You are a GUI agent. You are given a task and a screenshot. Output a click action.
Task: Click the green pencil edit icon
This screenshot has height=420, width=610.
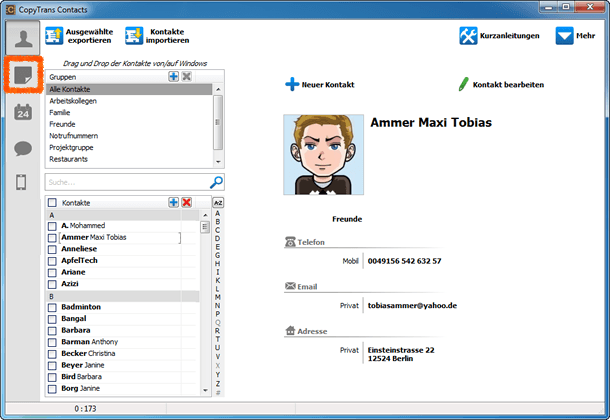point(463,84)
